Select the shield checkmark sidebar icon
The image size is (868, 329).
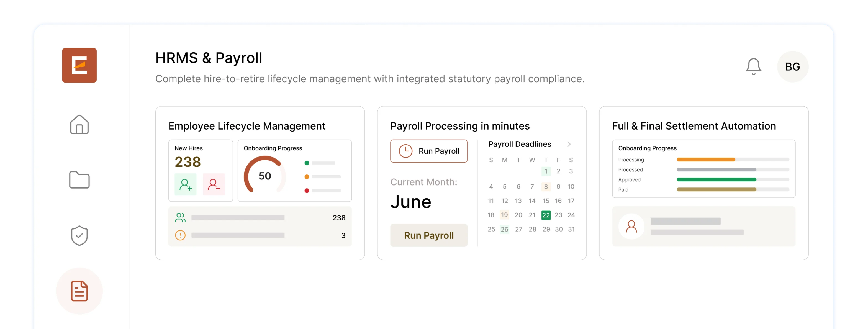[x=79, y=235]
